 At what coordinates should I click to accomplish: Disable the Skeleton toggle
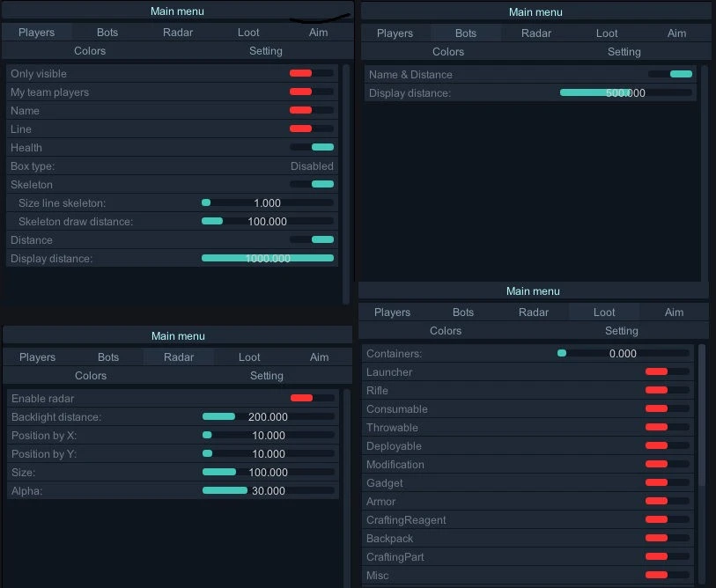tap(311, 184)
